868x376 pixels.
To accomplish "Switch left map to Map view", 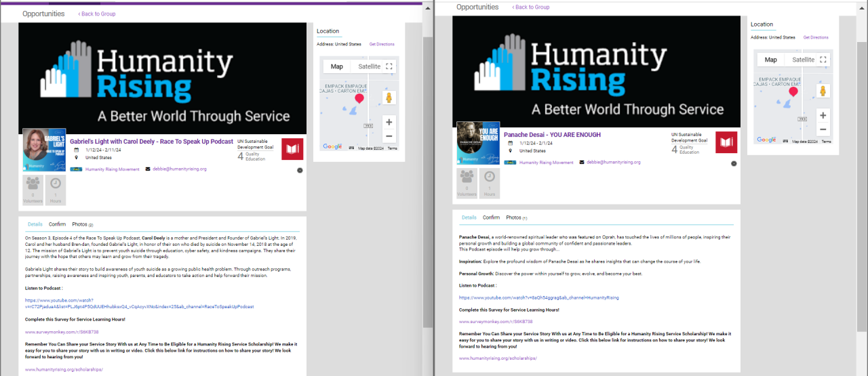I will [337, 66].
